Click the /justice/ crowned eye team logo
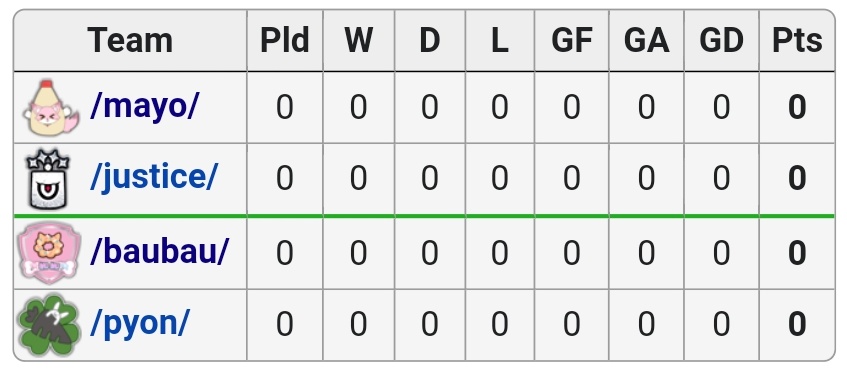This screenshot has width=847, height=370. coord(48,179)
